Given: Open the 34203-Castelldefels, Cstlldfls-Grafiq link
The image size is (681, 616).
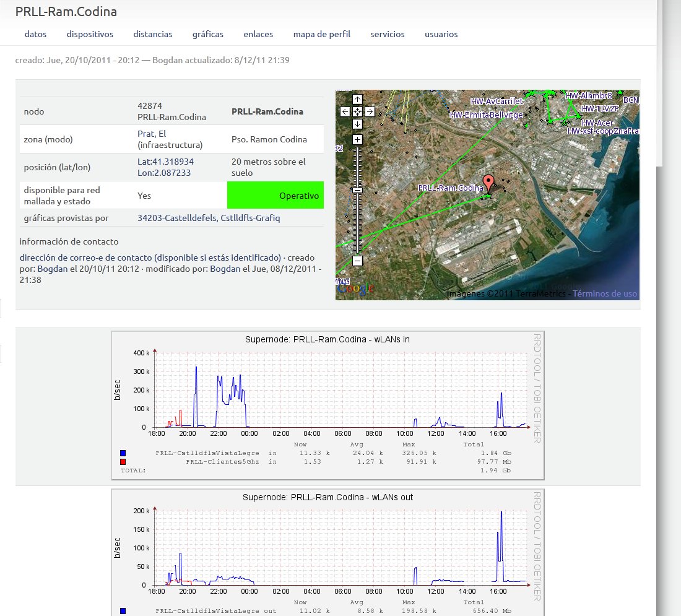Looking at the screenshot, I should [209, 218].
